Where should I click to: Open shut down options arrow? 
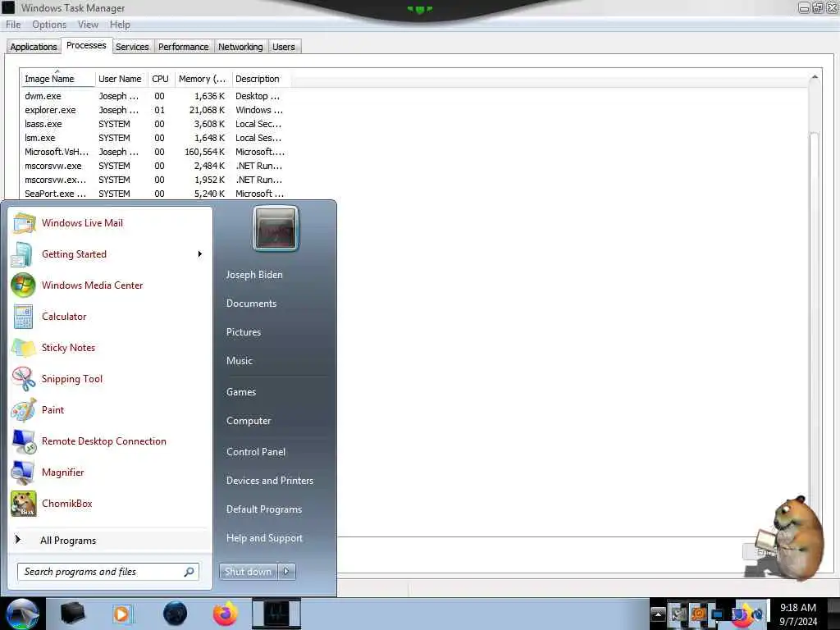click(286, 572)
